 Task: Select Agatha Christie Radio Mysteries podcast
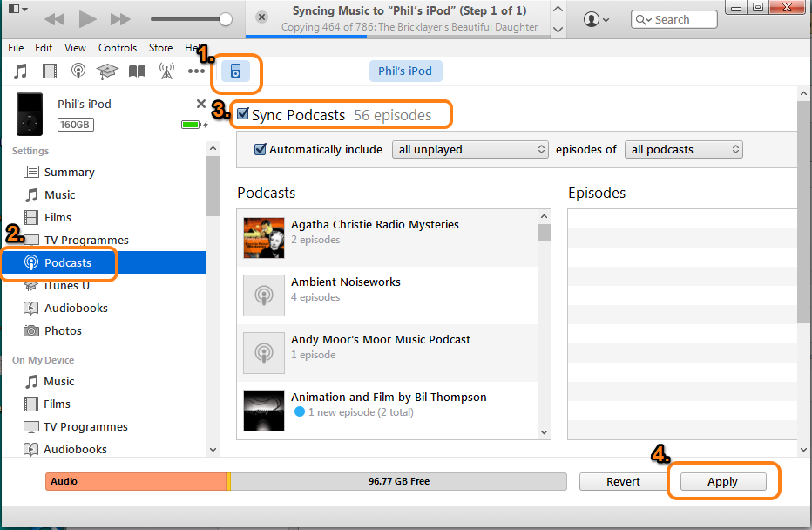[x=388, y=238]
